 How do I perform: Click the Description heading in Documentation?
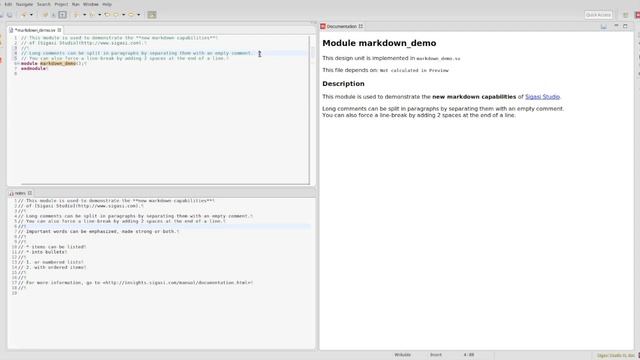pos(343,84)
